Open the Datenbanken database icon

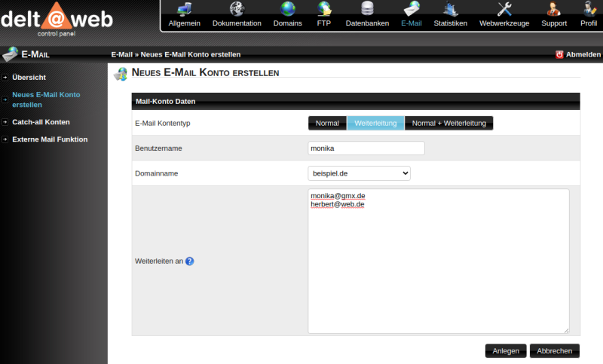pyautogui.click(x=367, y=10)
